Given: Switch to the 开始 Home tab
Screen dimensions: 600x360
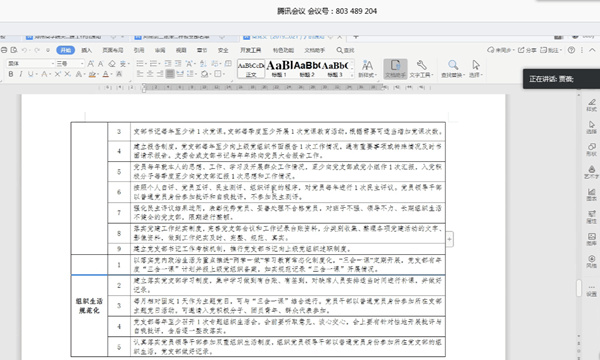Looking at the screenshot, I should click(x=65, y=50).
